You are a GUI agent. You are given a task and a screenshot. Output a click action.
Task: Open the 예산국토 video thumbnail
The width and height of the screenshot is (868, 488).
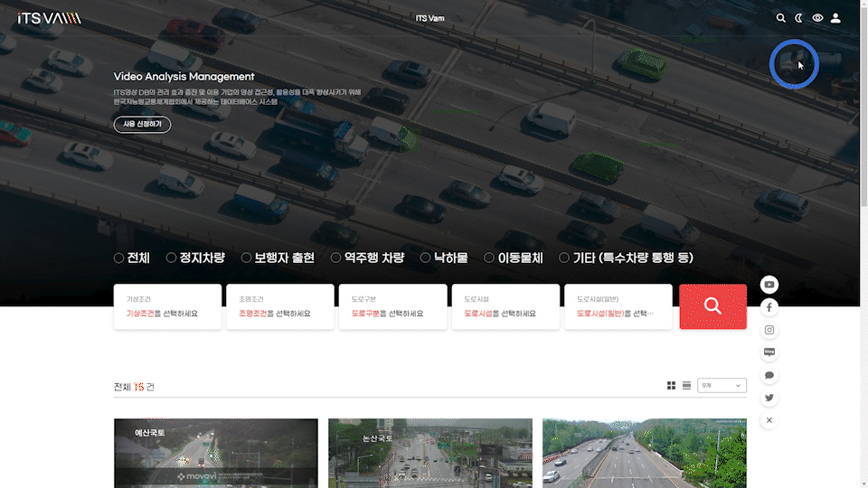tap(216, 453)
